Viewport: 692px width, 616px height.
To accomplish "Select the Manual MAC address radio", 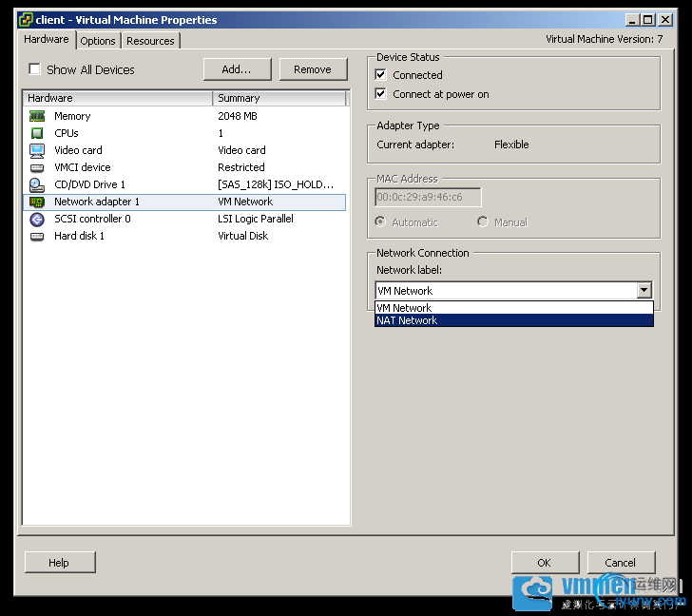I will pos(483,221).
